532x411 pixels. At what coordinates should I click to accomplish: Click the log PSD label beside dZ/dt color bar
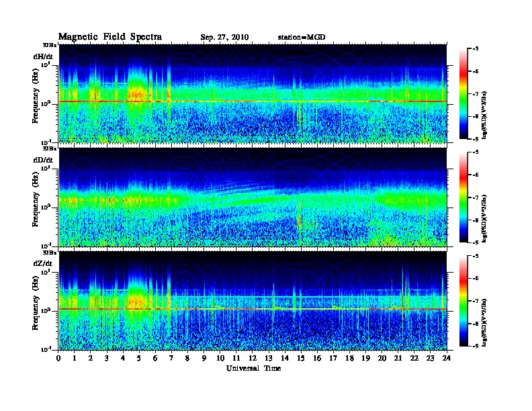[485, 322]
